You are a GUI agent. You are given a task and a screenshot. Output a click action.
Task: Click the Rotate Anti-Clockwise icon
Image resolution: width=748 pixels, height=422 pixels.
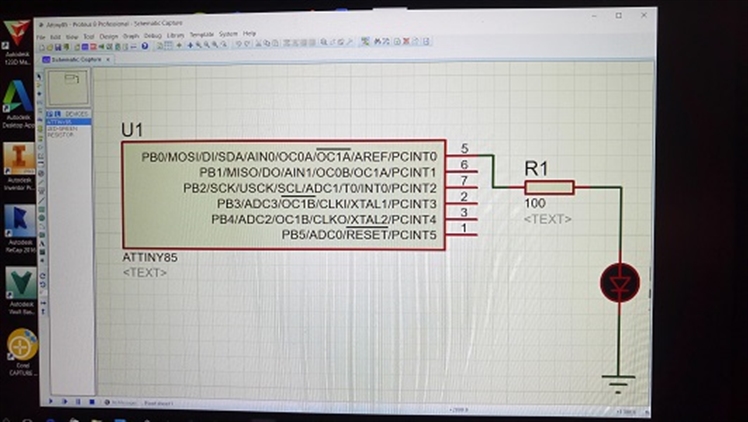pyautogui.click(x=42, y=284)
